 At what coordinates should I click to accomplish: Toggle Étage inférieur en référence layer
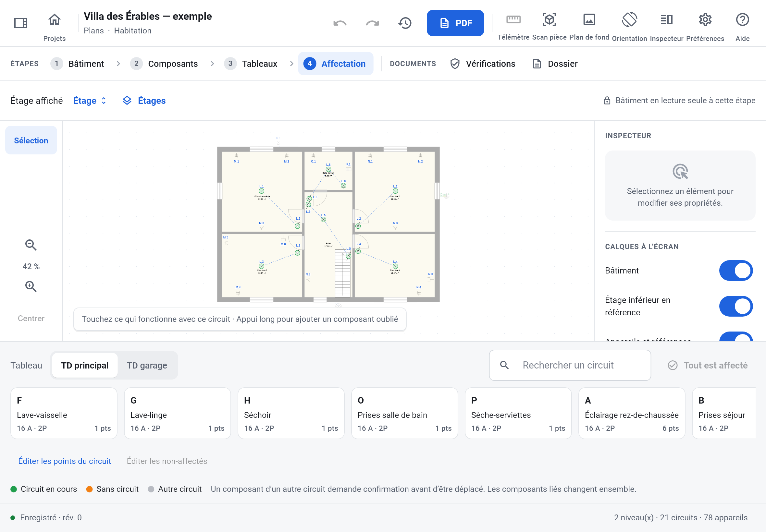click(x=736, y=306)
